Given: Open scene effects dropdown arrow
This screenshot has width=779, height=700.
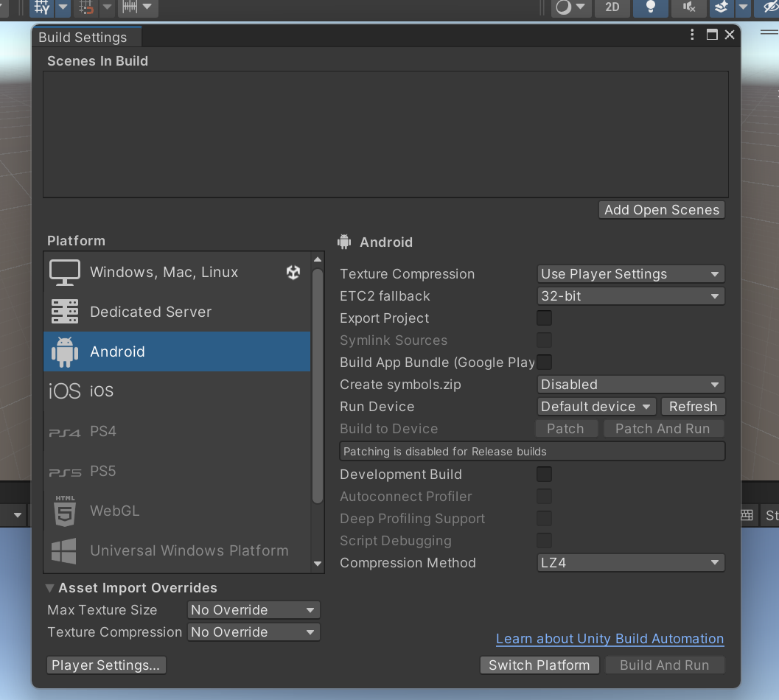Looking at the screenshot, I should coord(743,7).
